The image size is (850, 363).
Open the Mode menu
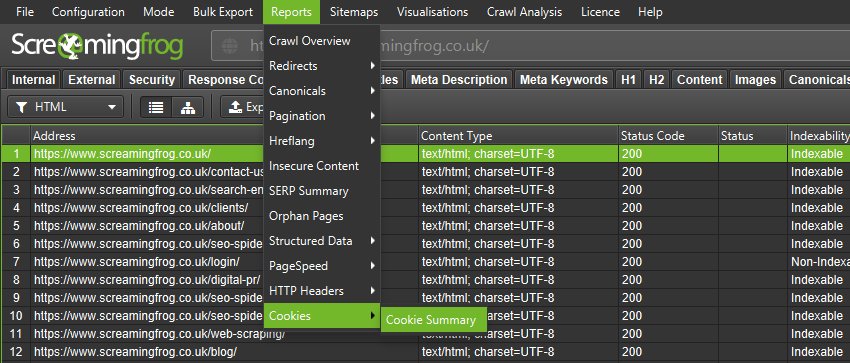pos(159,11)
